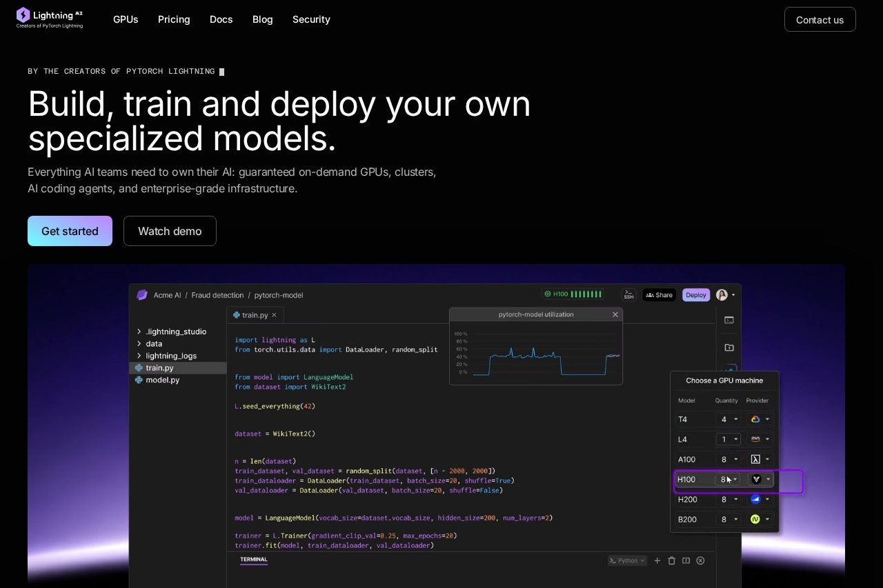Screen dimensions: 883x588
Task: Click the green provider icon for B200
Action: click(755, 519)
